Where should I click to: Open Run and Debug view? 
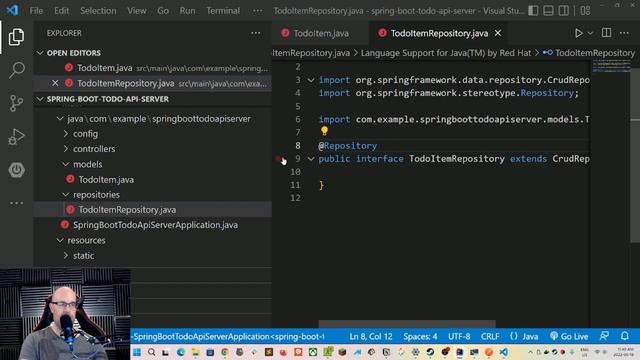pyautogui.click(x=16, y=137)
